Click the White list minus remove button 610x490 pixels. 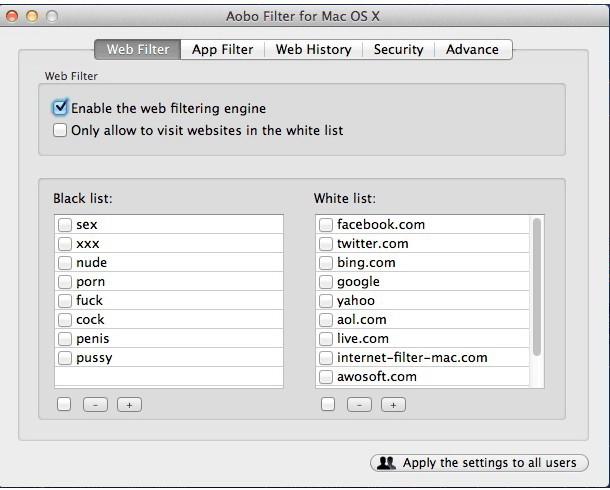tap(359, 405)
